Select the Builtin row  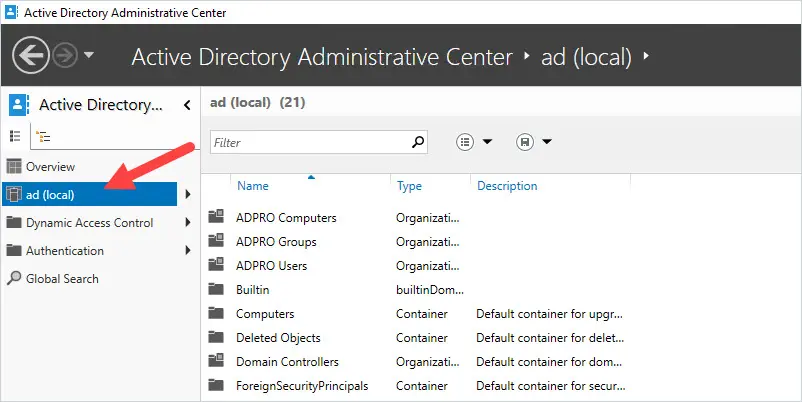pos(417,290)
